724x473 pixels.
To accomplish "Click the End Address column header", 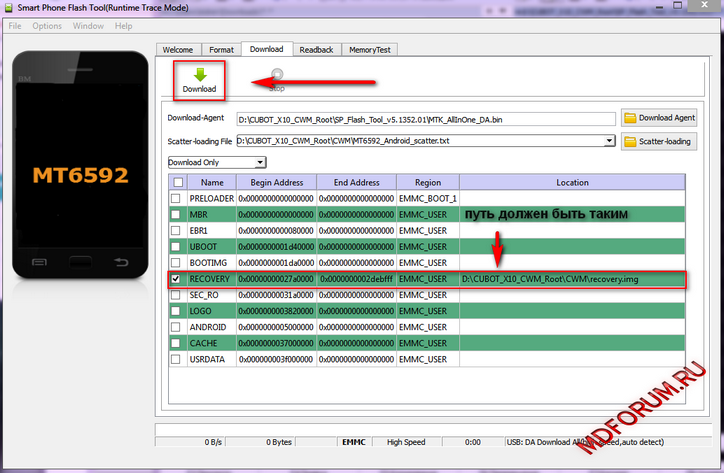I will 356,182.
